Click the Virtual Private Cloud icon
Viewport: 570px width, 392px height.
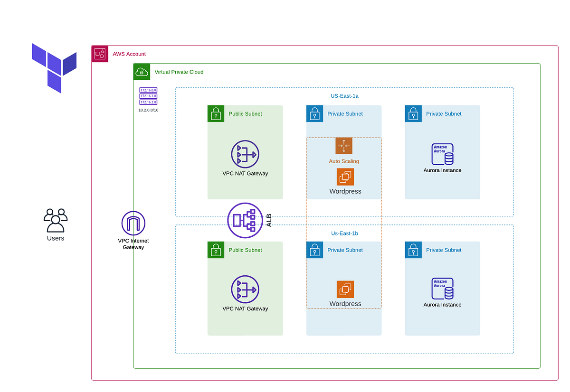click(142, 72)
